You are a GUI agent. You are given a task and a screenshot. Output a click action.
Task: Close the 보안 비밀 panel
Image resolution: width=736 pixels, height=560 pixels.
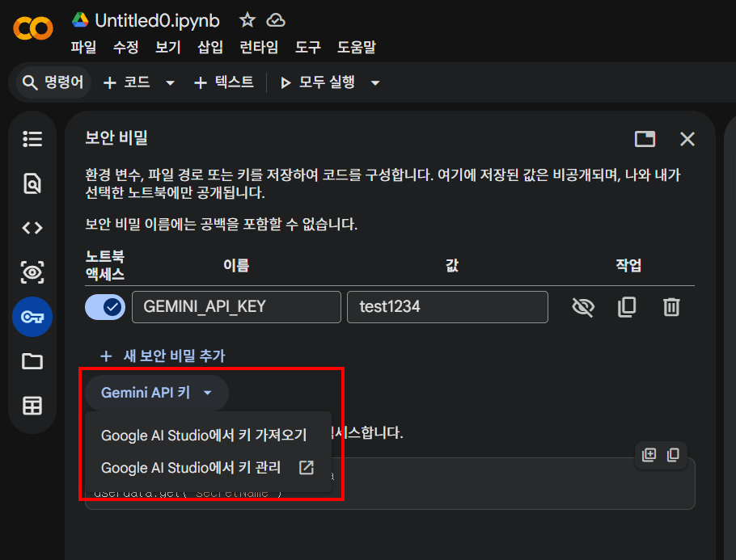687,139
